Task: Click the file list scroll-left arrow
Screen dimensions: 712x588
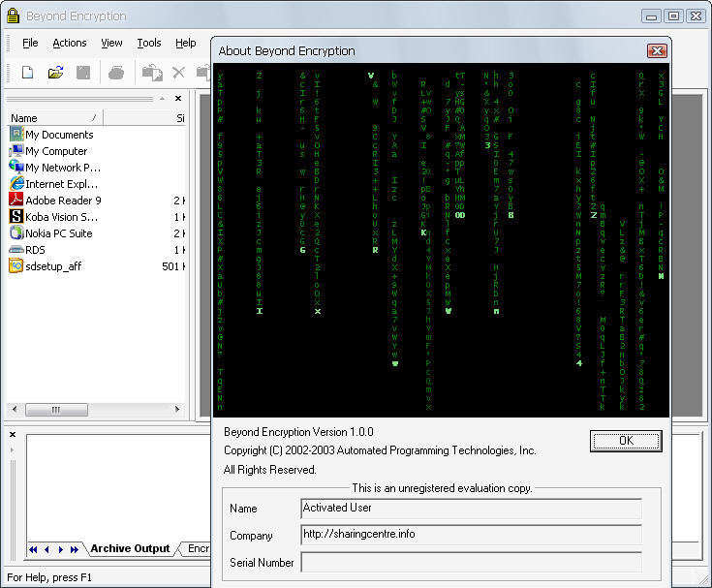Action: coord(15,409)
